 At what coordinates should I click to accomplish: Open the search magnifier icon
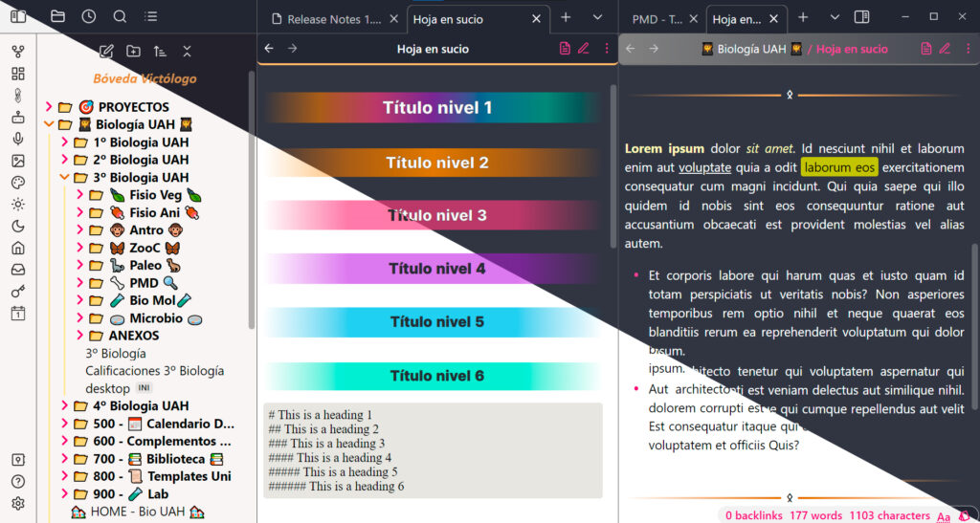click(120, 17)
